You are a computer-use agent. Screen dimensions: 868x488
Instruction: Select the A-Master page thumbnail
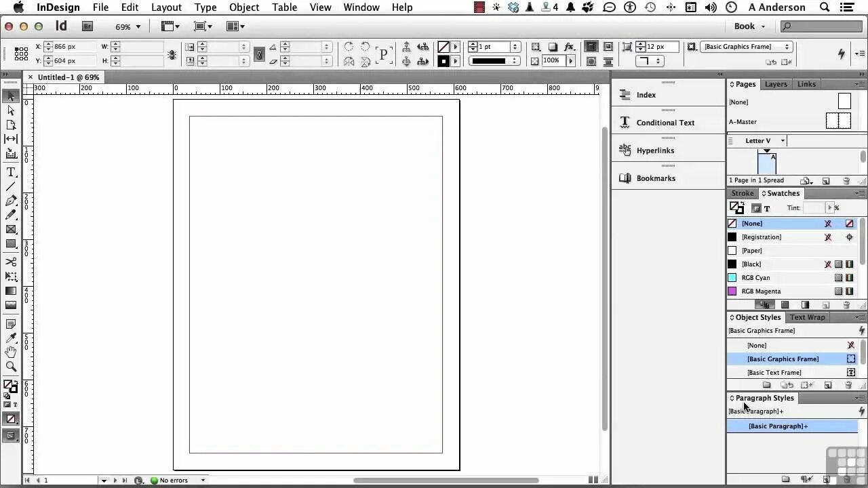coord(838,121)
